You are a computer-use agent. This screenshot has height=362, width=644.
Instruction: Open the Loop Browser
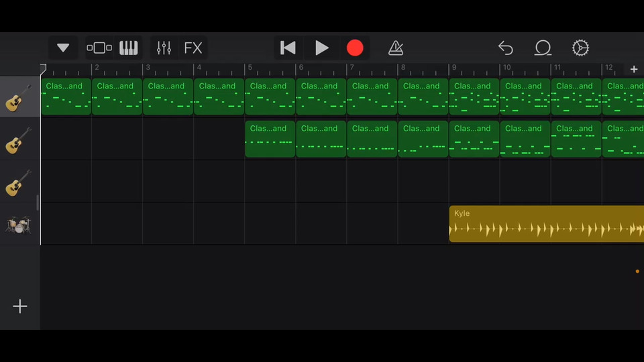point(543,48)
